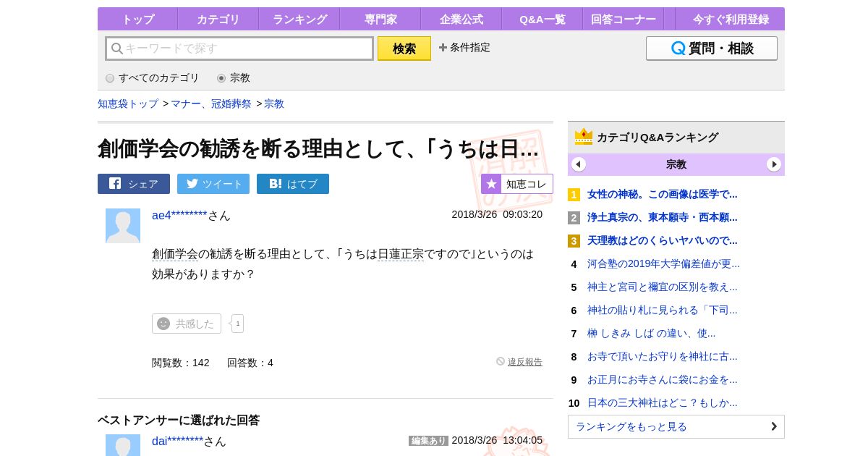Screen dimensions: 868x456
Task: Open ranking item 浄土真宗の、東本願寺・西本願
Action: [x=663, y=217]
